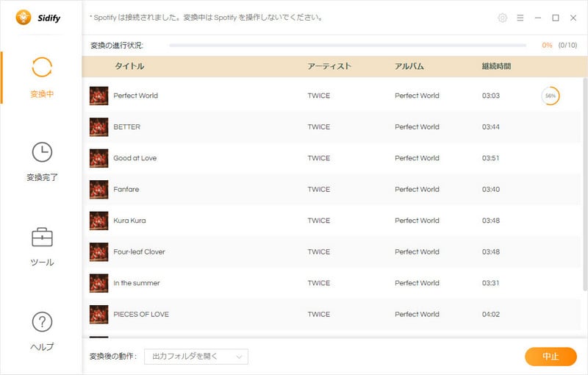
Task: Select the Fanfare track title
Action: [x=126, y=190]
